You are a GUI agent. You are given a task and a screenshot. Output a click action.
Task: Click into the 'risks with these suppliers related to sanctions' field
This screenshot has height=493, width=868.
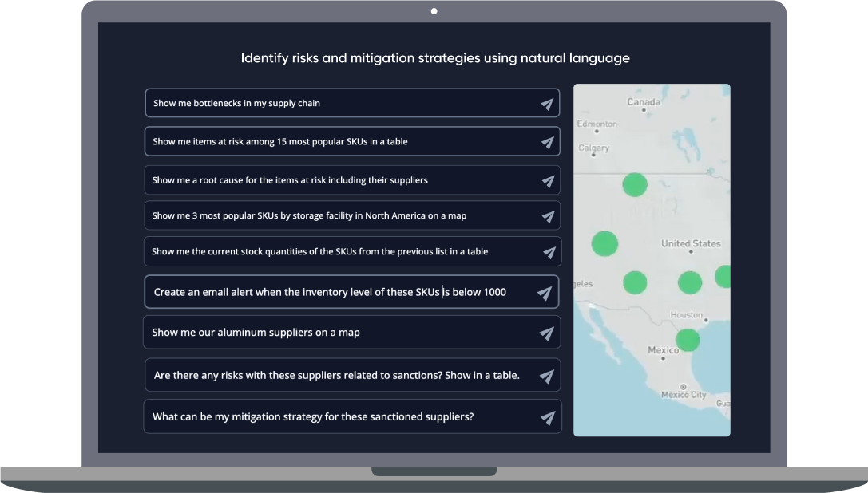point(353,375)
